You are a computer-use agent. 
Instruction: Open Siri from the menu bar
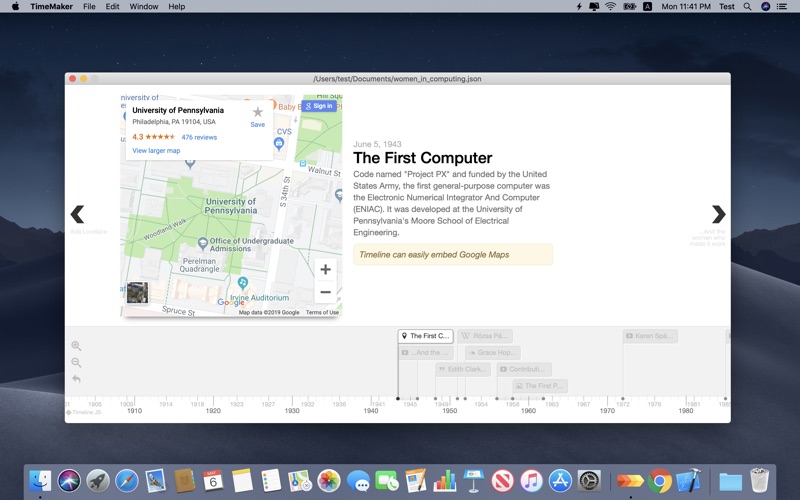pos(765,7)
